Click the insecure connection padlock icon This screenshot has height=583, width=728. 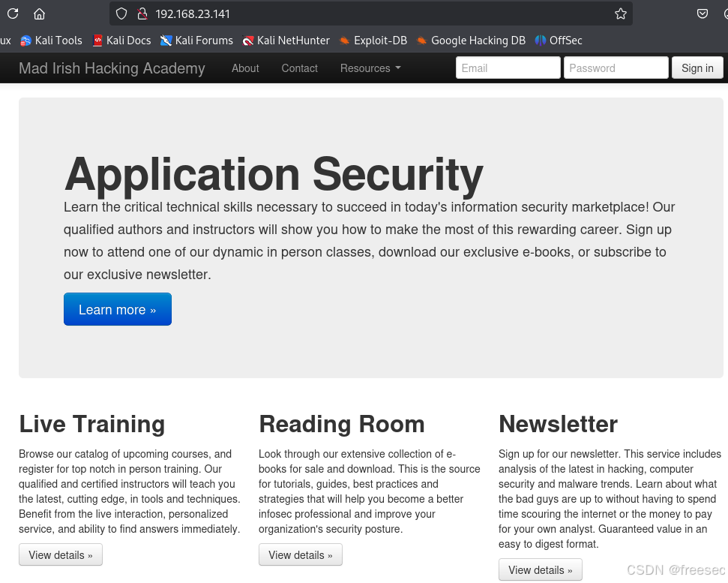pos(142,14)
